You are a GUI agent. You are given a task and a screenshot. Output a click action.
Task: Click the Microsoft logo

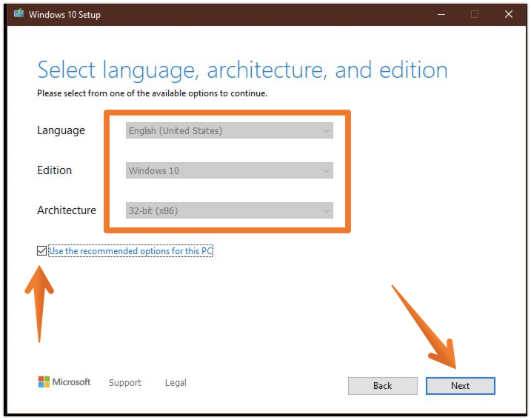point(64,382)
